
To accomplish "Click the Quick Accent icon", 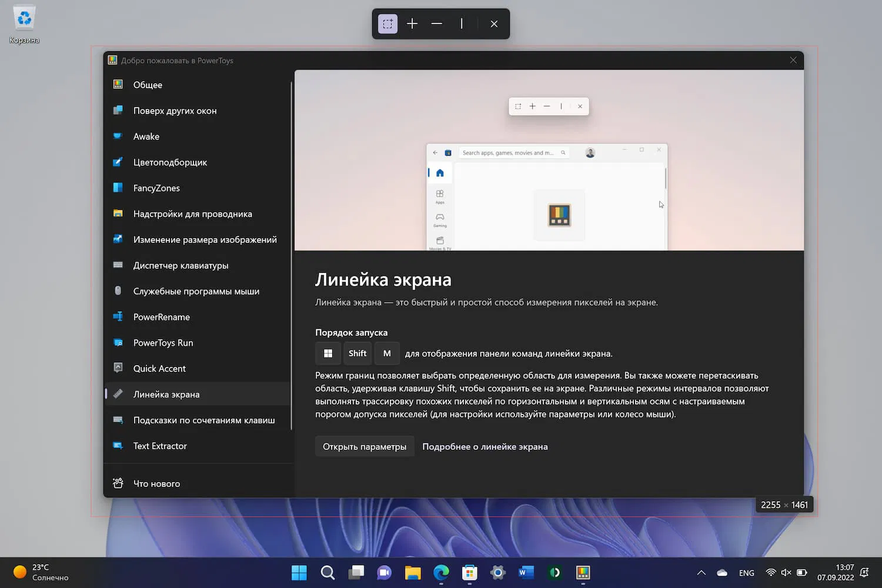I will pos(118,368).
